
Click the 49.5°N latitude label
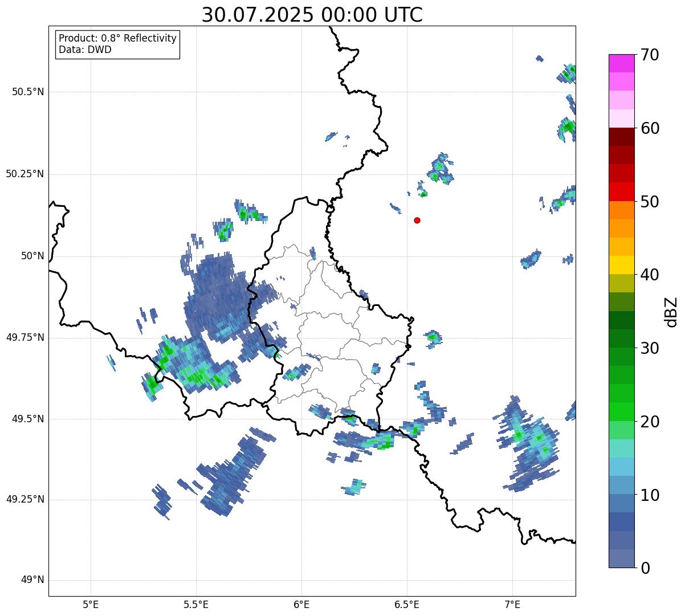[x=28, y=419]
